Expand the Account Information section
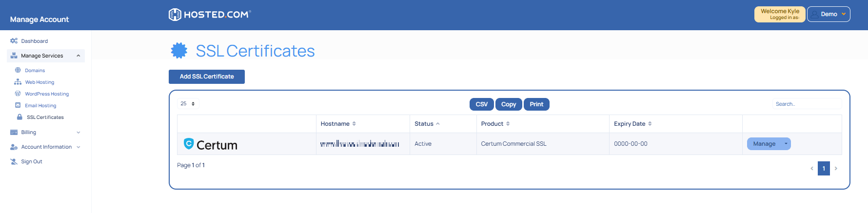Image resolution: width=868 pixels, height=213 pixels. 78,147
